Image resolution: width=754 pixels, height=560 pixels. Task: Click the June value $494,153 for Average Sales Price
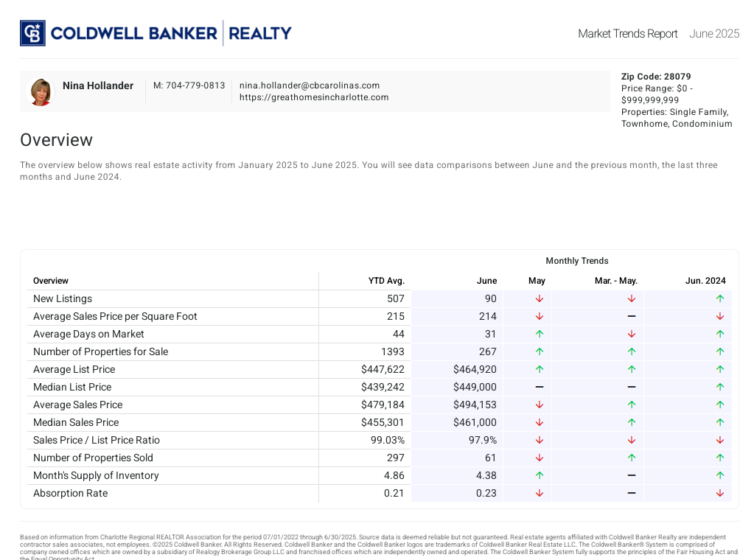click(475, 405)
